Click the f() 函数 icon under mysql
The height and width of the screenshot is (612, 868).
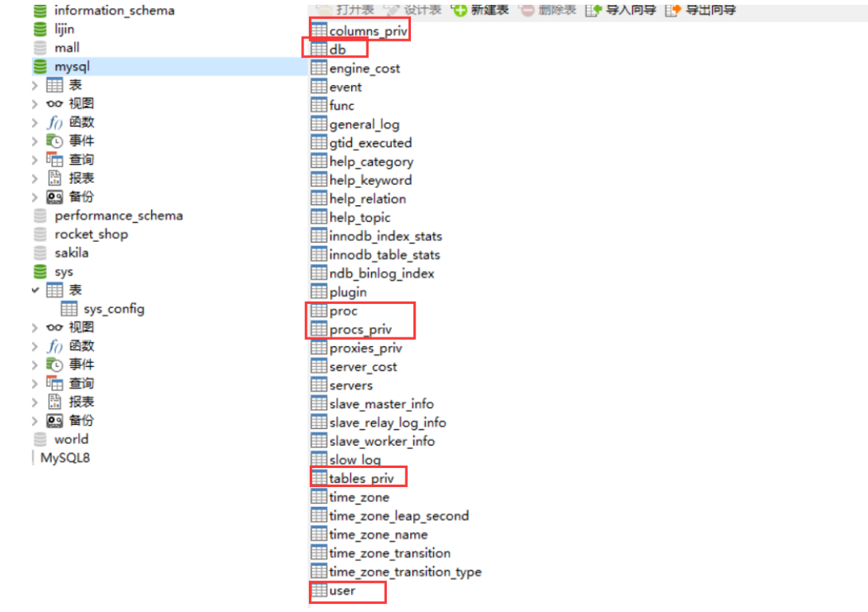click(x=54, y=123)
